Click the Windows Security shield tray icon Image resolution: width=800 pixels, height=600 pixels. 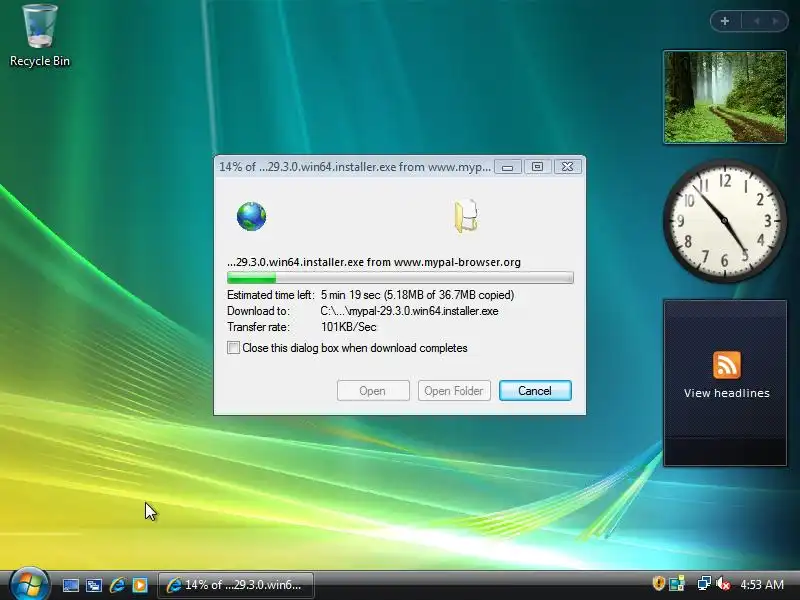click(x=659, y=583)
